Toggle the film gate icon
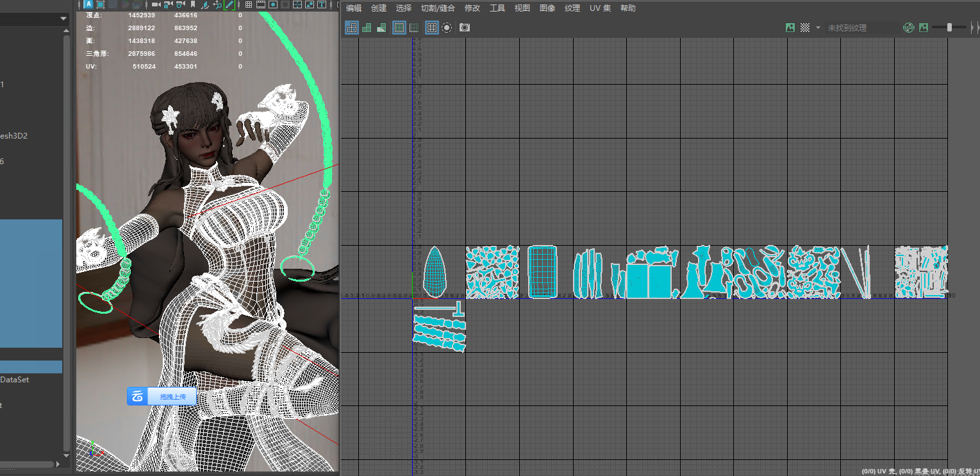The width and height of the screenshot is (980, 476). pyautogui.click(x=261, y=4)
